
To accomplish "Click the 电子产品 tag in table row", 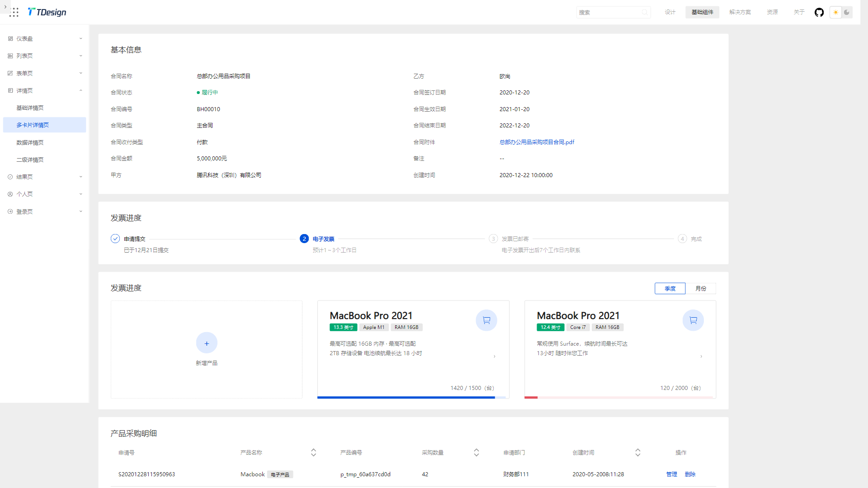I will (x=280, y=475).
